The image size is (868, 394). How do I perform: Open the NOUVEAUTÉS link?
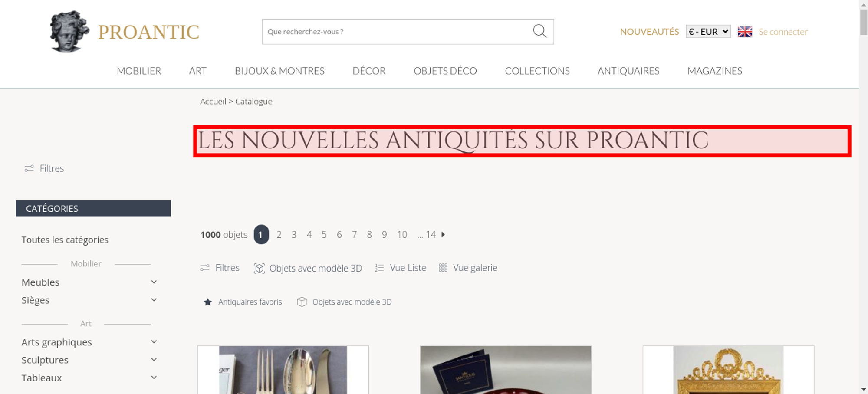(649, 32)
